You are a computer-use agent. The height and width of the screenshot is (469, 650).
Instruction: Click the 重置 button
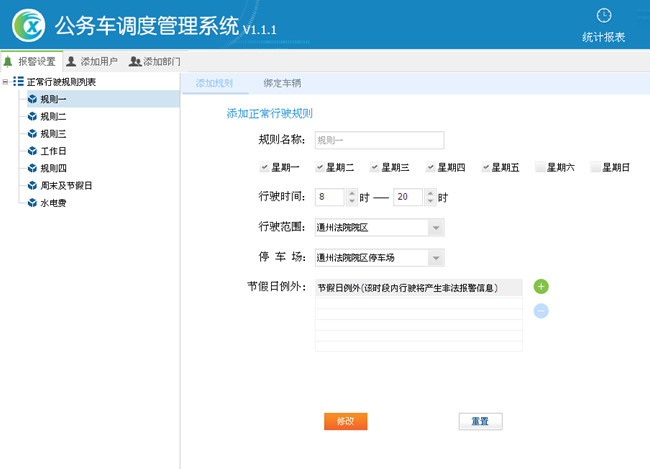pyautogui.click(x=480, y=421)
